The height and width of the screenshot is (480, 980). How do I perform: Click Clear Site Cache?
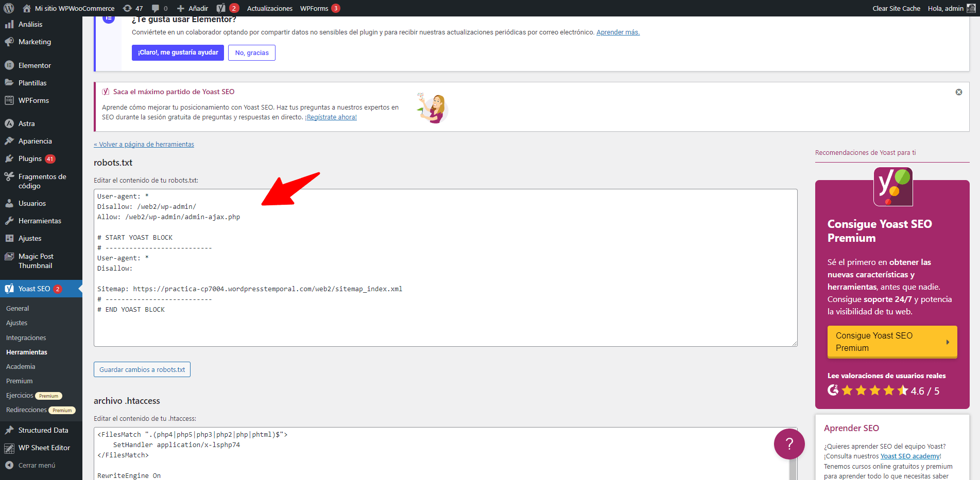click(896, 8)
